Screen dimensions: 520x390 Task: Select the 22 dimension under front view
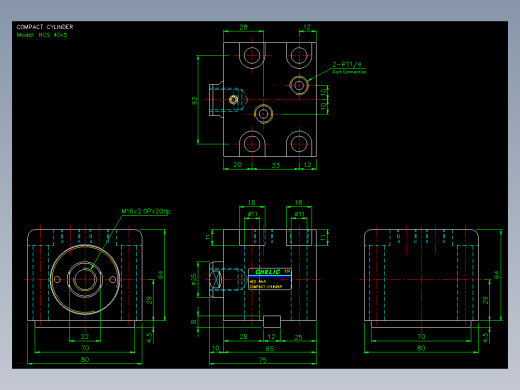(85, 337)
